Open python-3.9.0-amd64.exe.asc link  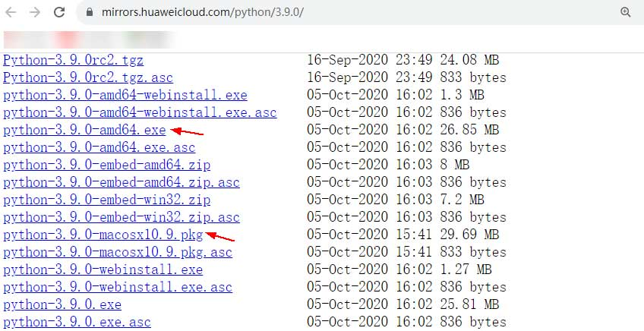pos(99,147)
